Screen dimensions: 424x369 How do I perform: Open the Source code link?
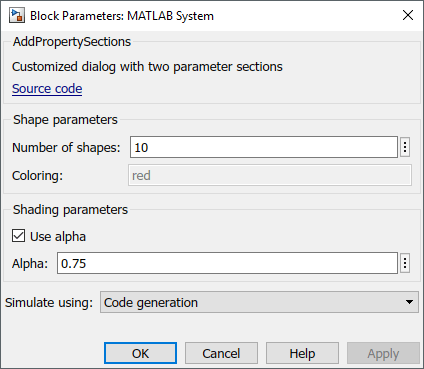pos(47,89)
